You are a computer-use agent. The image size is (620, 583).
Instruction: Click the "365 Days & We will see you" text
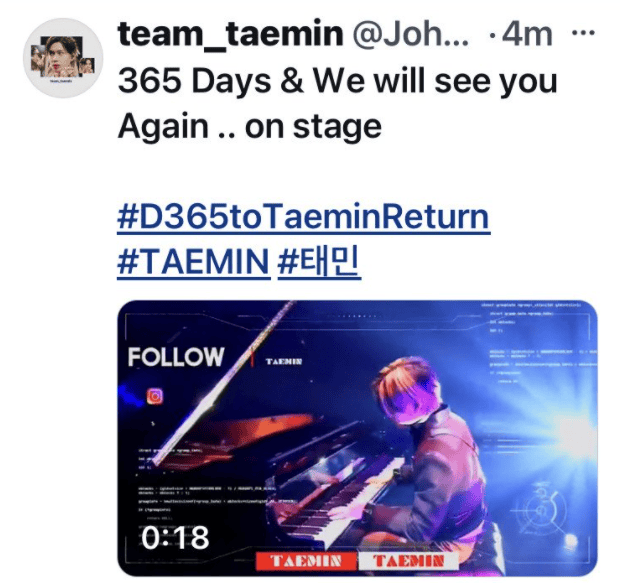pos(338,81)
